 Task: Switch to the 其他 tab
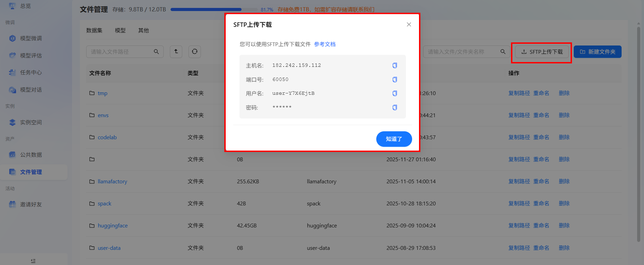[144, 30]
